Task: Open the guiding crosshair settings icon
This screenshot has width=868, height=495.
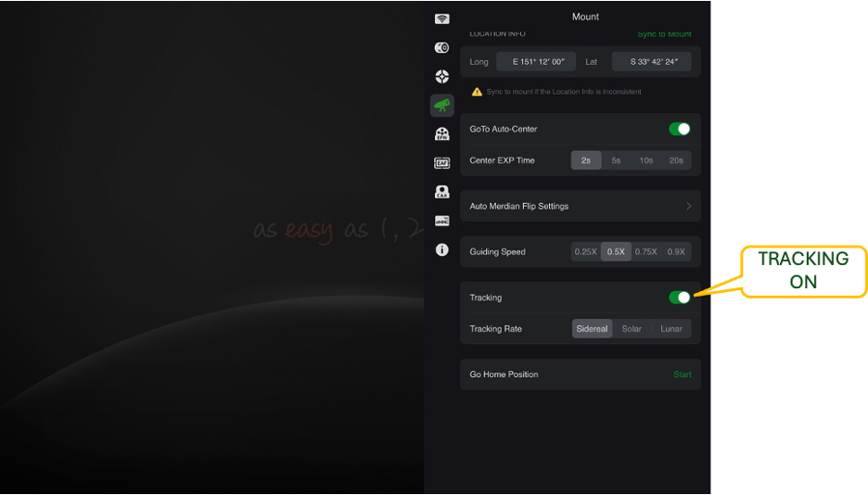Action: point(442,76)
